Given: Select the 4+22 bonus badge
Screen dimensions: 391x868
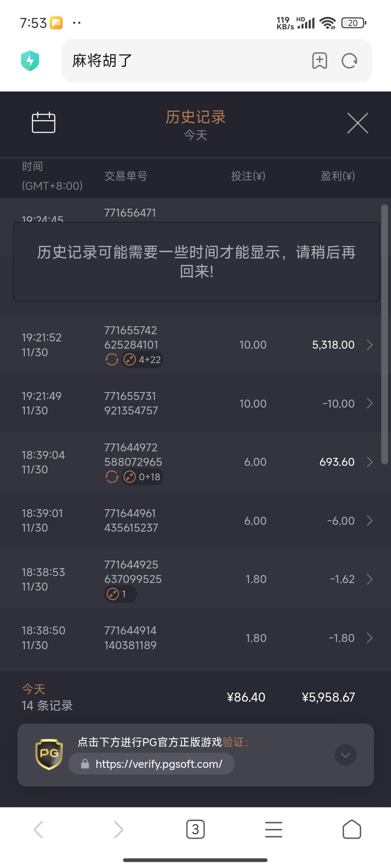Looking at the screenshot, I should tap(142, 359).
